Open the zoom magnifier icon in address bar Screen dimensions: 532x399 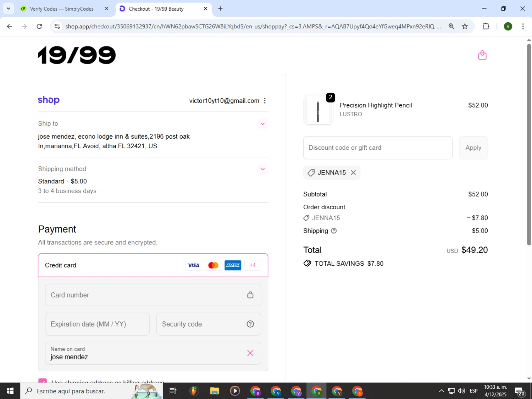451,26
